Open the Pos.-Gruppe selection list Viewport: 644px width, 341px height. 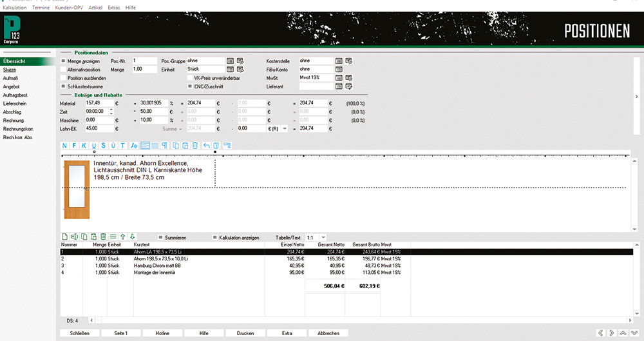pyautogui.click(x=230, y=61)
